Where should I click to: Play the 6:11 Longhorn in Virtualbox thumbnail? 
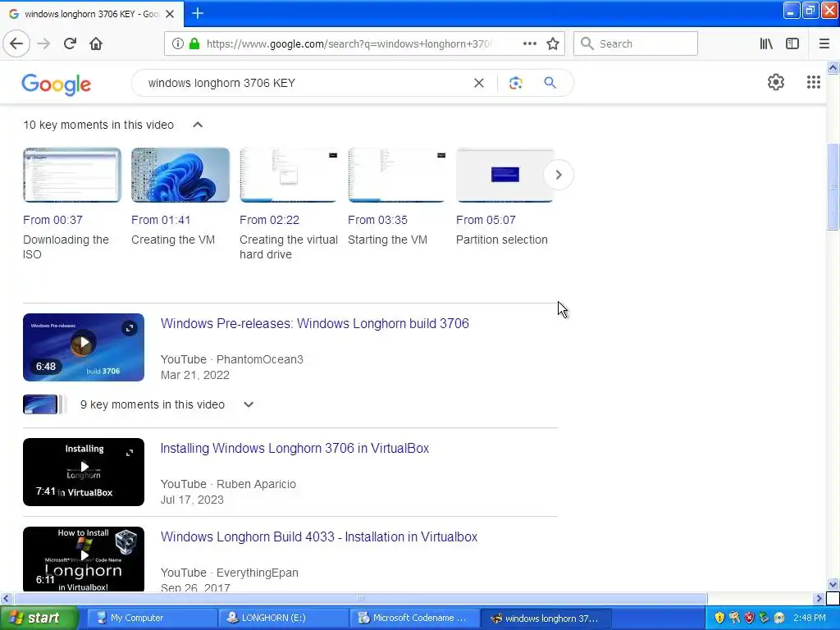tap(84, 559)
